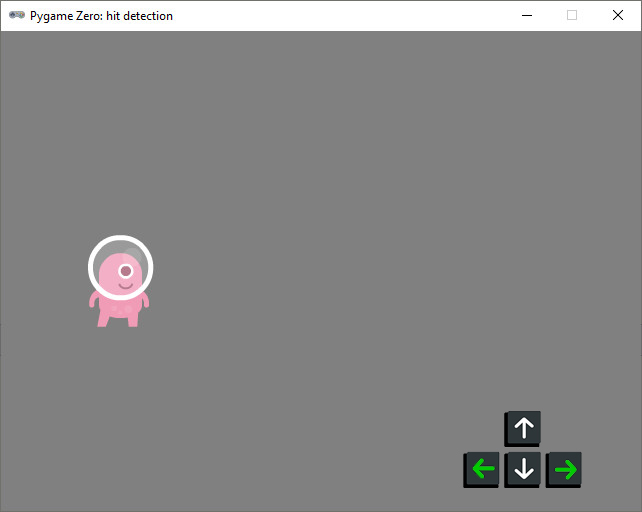Click the Pygame Zero controller icon
This screenshot has height=512, width=642.
17,15
